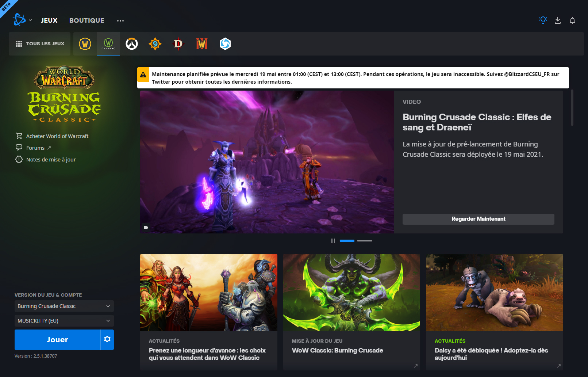Image resolution: width=588 pixels, height=377 pixels.
Task: Open the Hearthstone game icon
Action: [x=155, y=44]
